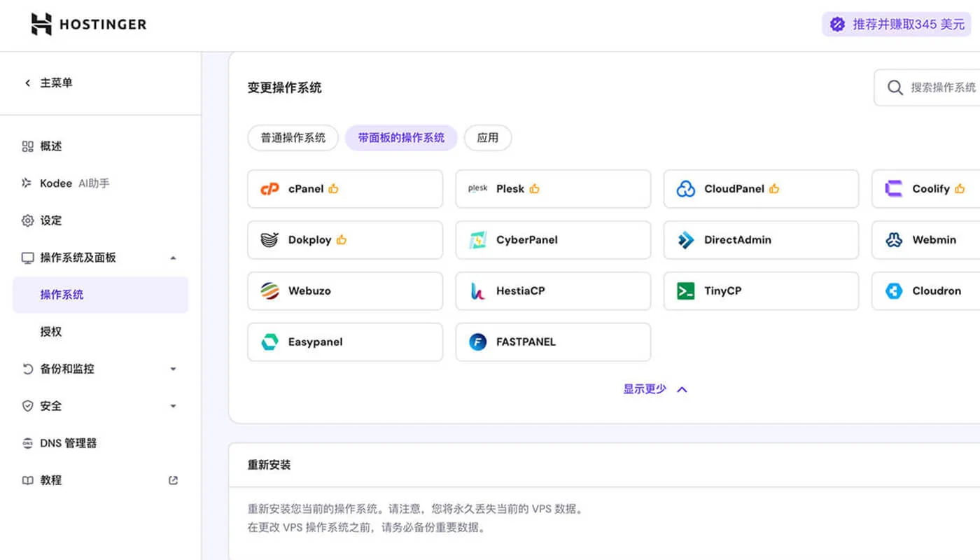The width and height of the screenshot is (980, 560).
Task: Click the 搜索操作系统 search field
Action: click(938, 87)
